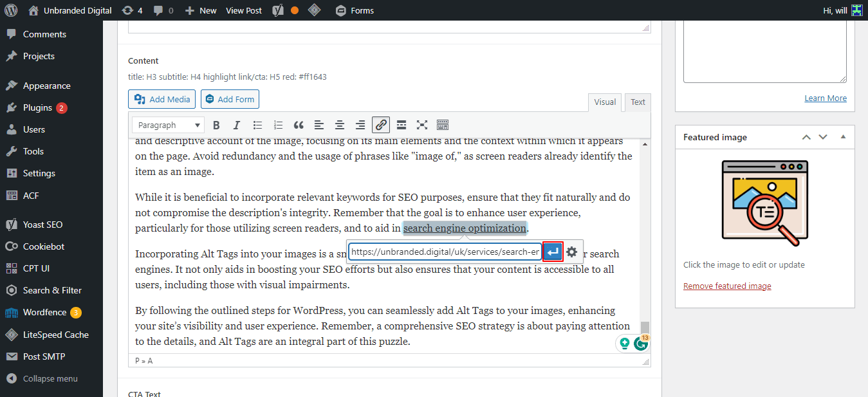This screenshot has width=868, height=397.
Task: Open the ACF menu
Action: click(32, 195)
